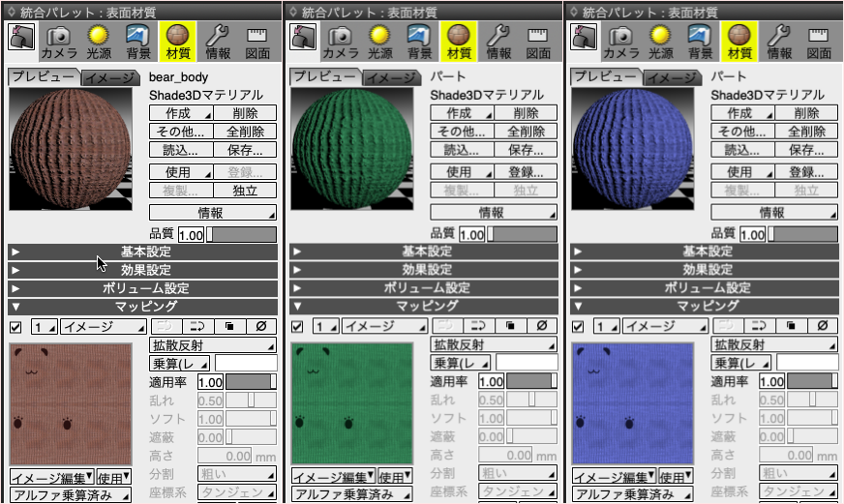Open 図面 ruler icon in the green material panel
The height and width of the screenshot is (504, 844).
click(538, 42)
